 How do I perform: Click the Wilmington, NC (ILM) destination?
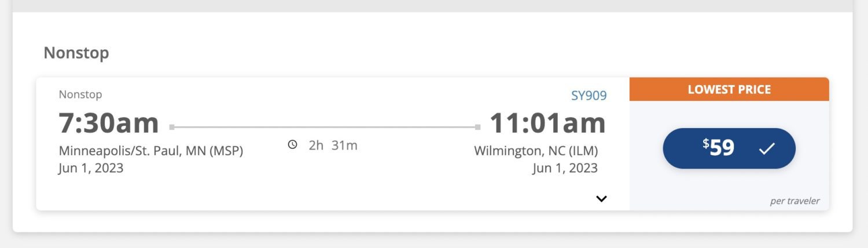click(x=536, y=151)
